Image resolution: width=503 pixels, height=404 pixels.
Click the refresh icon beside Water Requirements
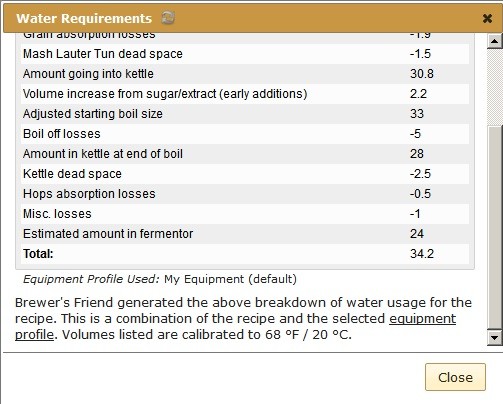tap(168, 18)
